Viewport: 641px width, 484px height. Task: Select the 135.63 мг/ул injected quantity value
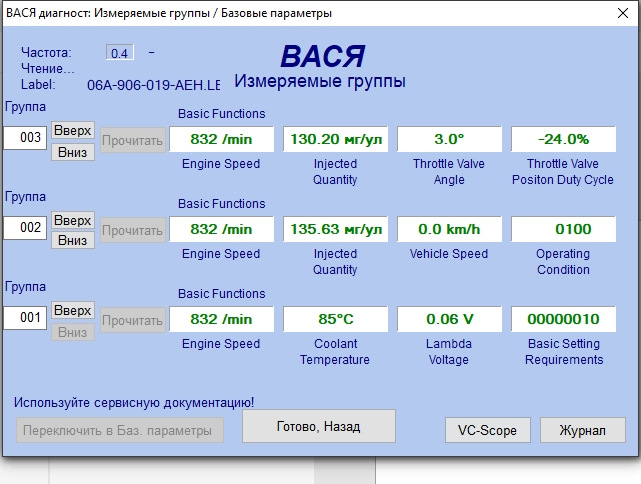pyautogui.click(x=336, y=229)
